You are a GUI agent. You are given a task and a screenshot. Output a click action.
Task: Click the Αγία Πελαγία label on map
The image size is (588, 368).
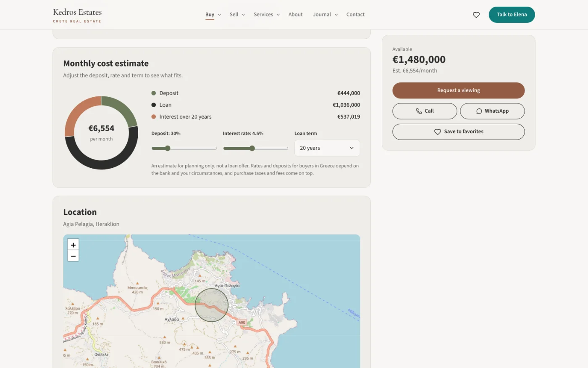(x=227, y=286)
